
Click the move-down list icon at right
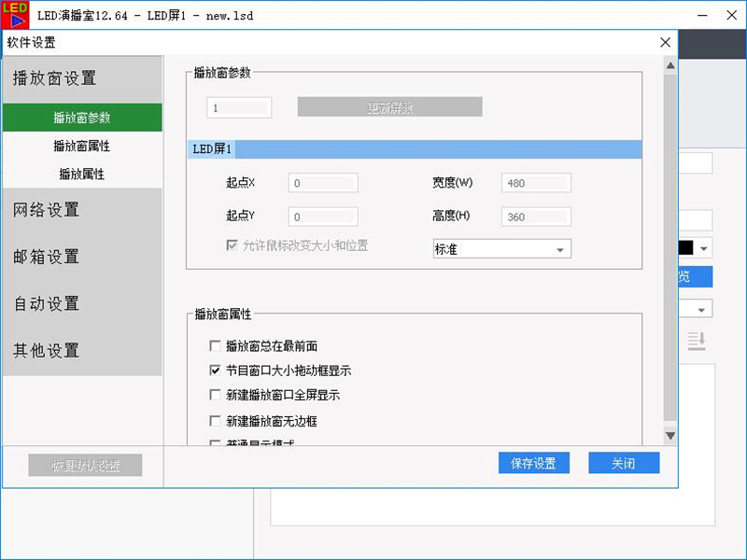tap(697, 342)
